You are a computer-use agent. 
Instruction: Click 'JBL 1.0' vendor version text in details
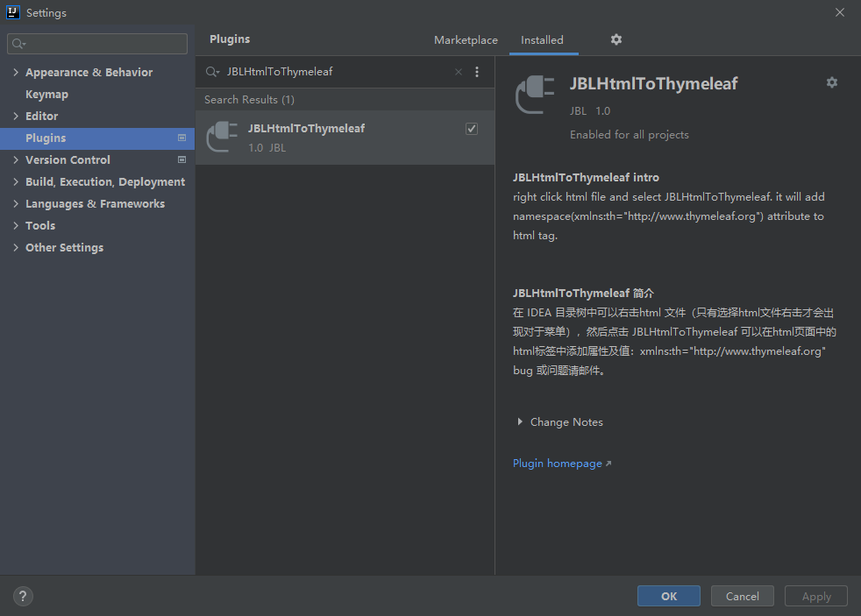(590, 110)
